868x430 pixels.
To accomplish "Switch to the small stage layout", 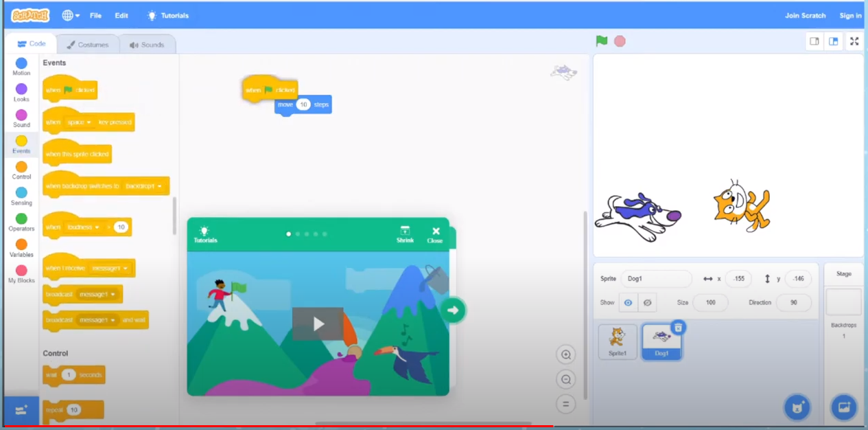I will [x=814, y=41].
